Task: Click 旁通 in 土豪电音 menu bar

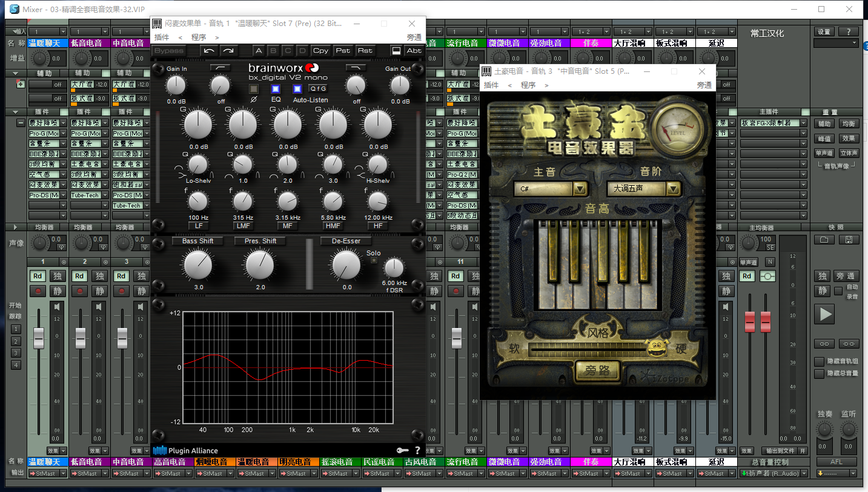Action: pos(704,85)
